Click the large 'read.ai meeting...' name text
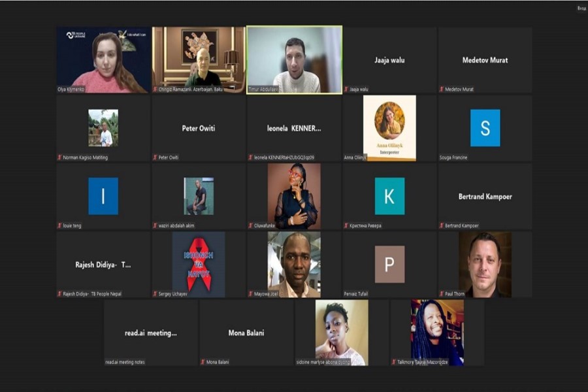588x392 pixels. click(x=151, y=333)
